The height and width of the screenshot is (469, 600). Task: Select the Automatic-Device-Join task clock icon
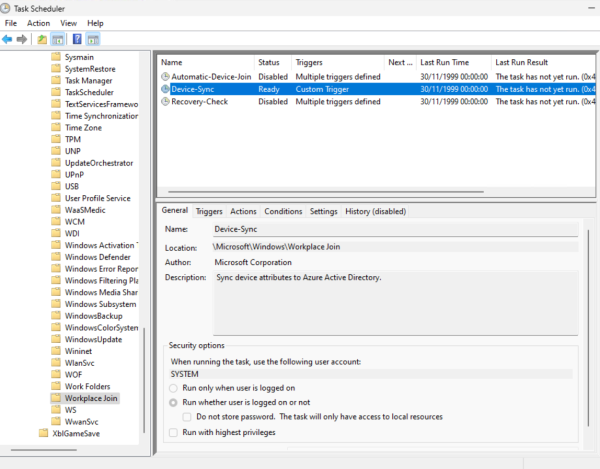165,76
